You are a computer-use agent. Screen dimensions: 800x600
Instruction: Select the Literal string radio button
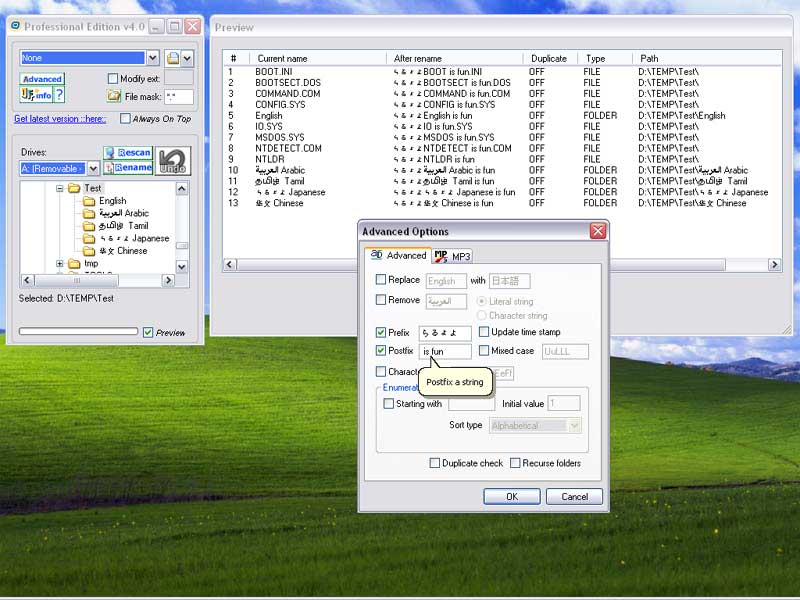[481, 301]
